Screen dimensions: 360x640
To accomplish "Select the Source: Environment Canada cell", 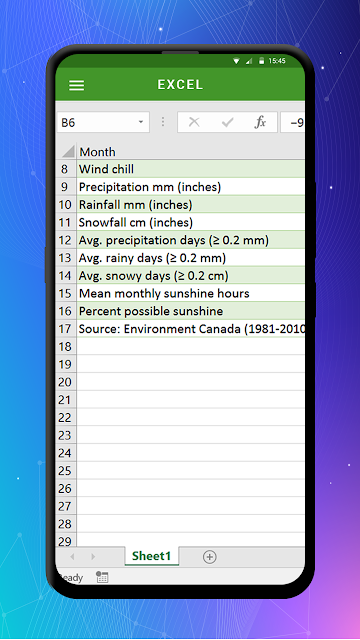I will tap(191, 329).
